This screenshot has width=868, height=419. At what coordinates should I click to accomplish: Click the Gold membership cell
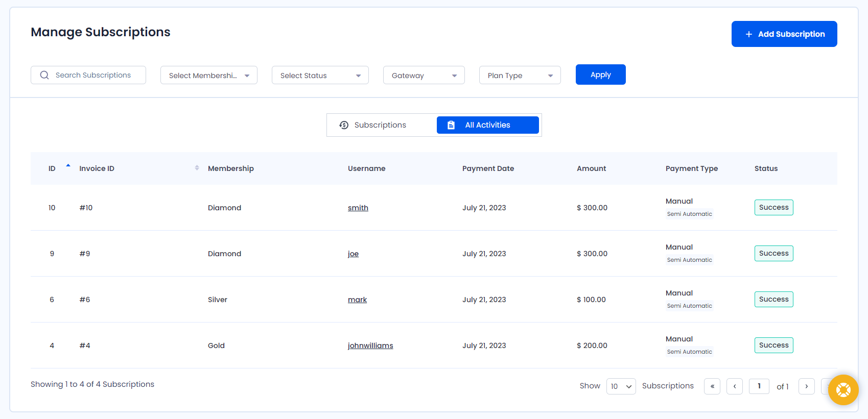click(x=216, y=346)
